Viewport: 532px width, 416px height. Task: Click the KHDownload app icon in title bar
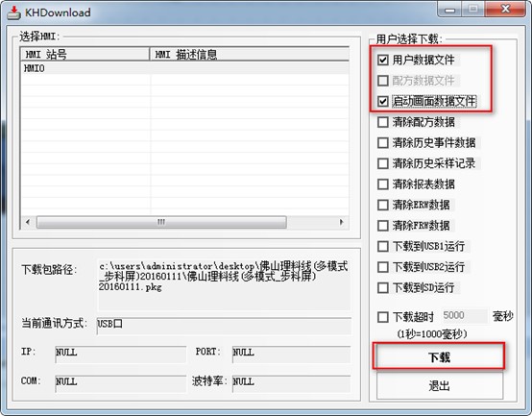click(x=13, y=12)
